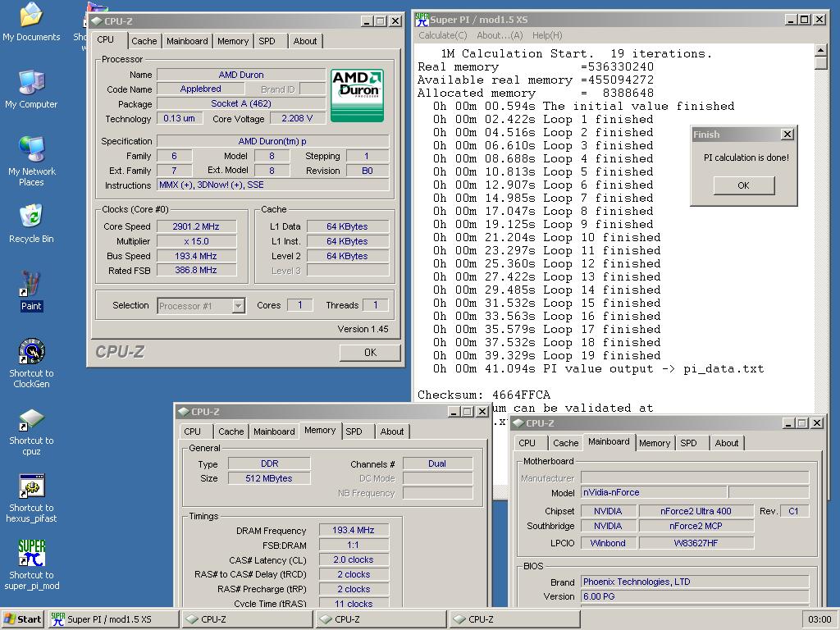The width and height of the screenshot is (840, 630).
Task: Click the AMD Duron processor logo
Action: coord(357,95)
